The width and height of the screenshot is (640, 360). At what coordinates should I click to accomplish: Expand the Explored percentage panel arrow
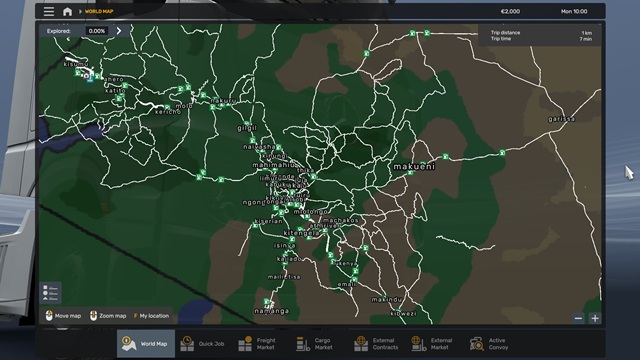tap(119, 31)
